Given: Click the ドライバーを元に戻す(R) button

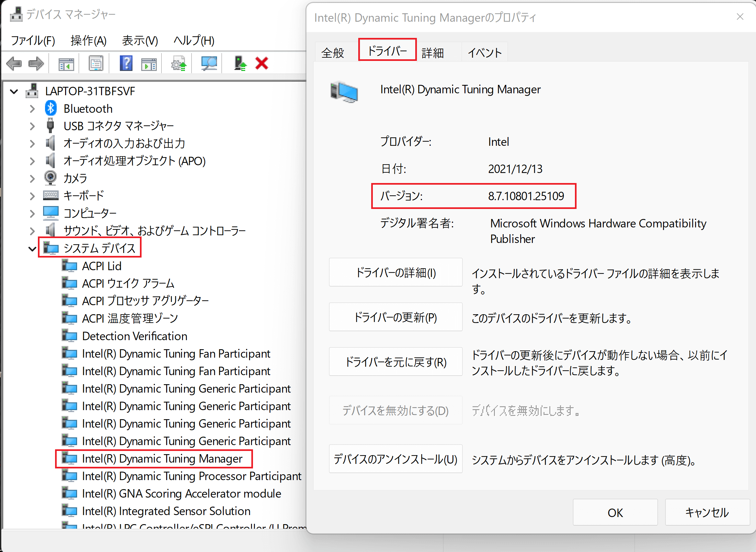Looking at the screenshot, I should (395, 362).
